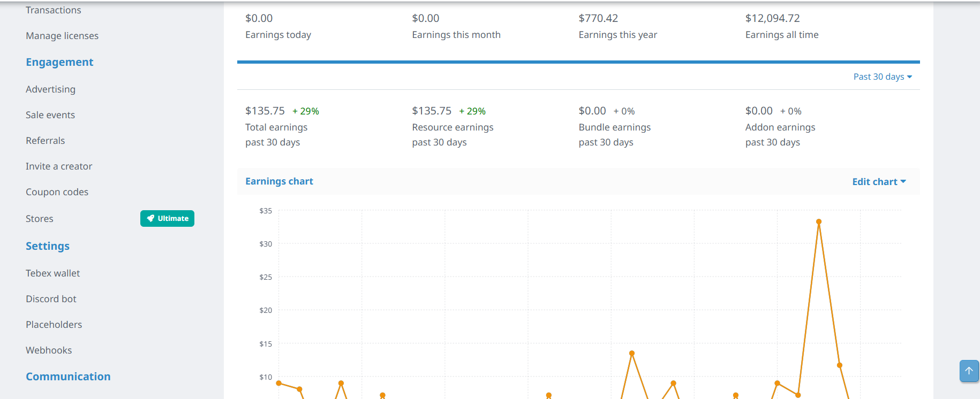Open the Webhooks page

click(x=49, y=350)
